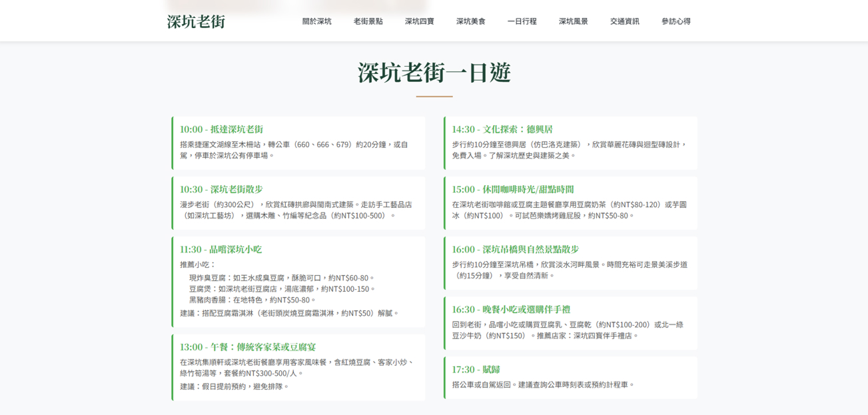Click the 深坑老街一日遊 page heading
This screenshot has width=868, height=415.
coord(434,73)
